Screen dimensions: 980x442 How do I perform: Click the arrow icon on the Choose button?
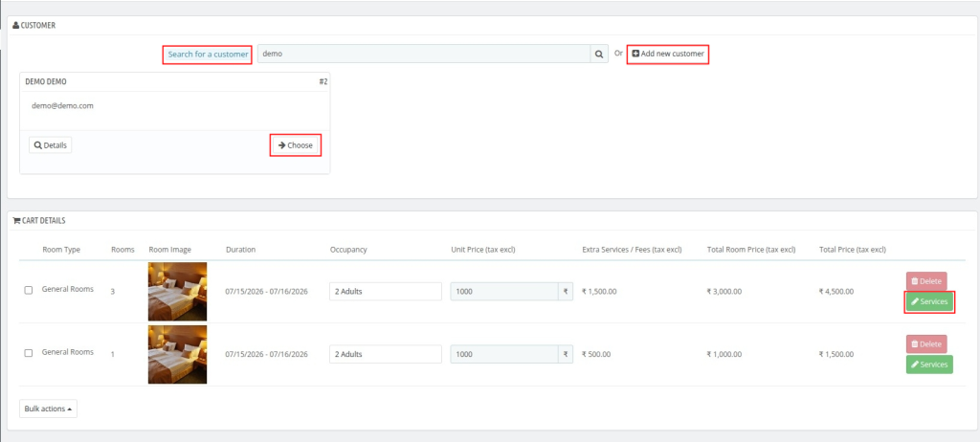tap(282, 145)
